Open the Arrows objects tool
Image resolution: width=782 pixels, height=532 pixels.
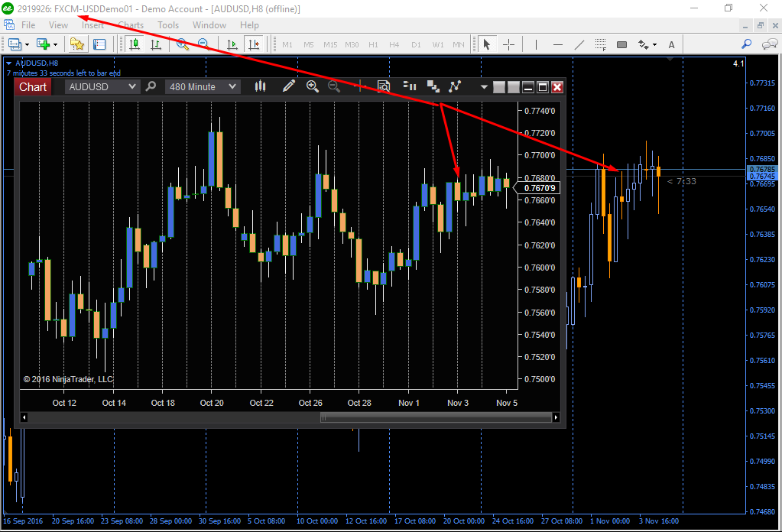click(644, 44)
